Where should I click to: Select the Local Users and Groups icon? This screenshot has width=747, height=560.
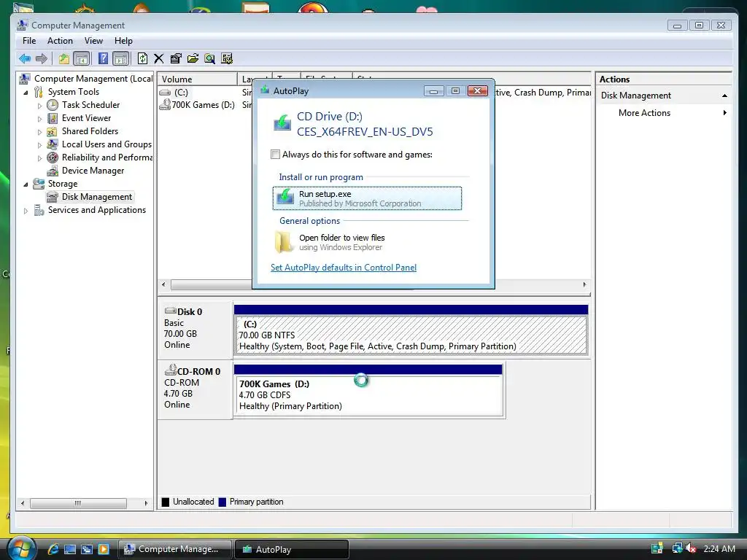coord(53,144)
